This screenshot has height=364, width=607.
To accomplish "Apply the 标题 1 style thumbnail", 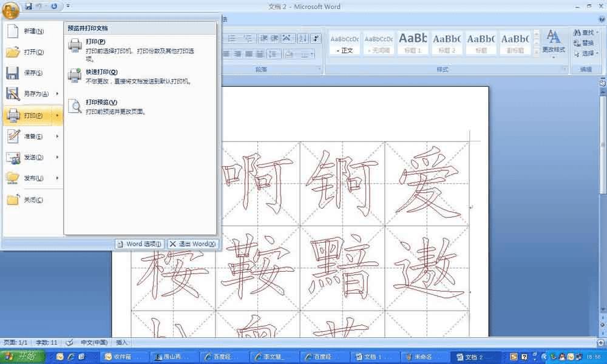I will pyautogui.click(x=413, y=43).
